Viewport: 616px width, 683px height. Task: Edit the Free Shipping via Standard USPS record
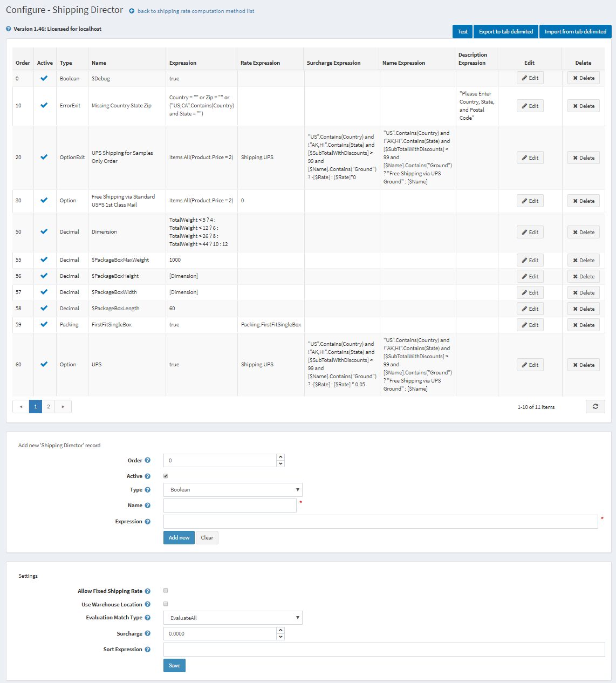coord(530,201)
